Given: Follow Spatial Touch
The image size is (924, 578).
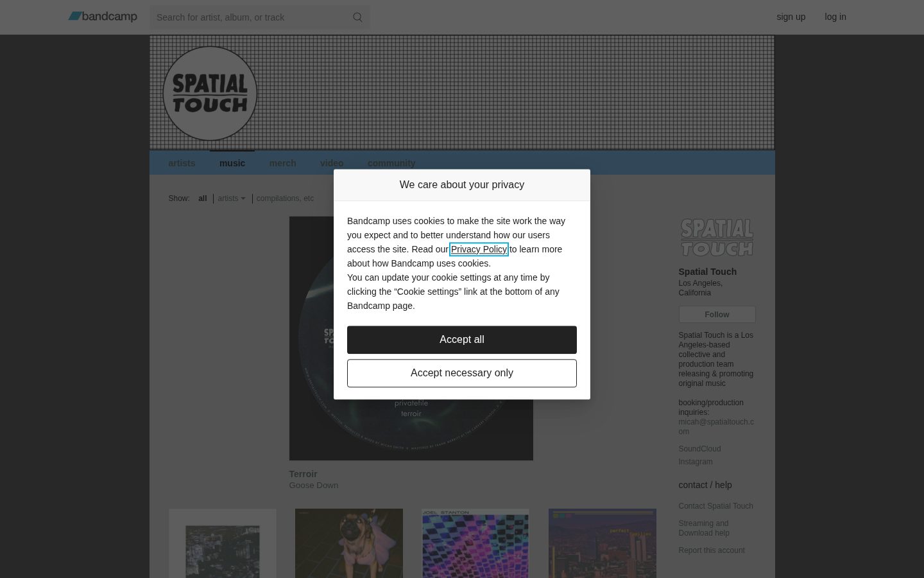Looking at the screenshot, I should click(717, 315).
